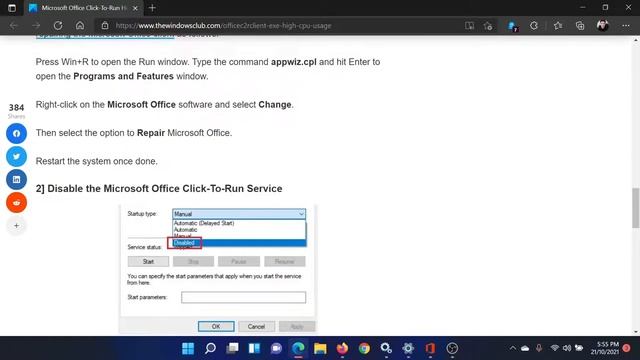Click the bold text 'Programs and Features'
This screenshot has height=360, width=640.
(123, 76)
